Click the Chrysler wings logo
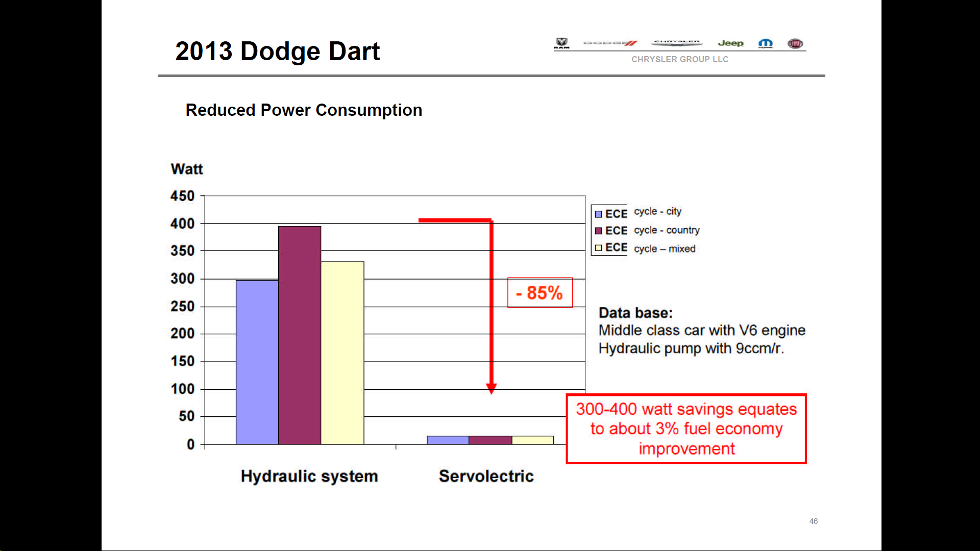The width and height of the screenshot is (980, 551). tap(677, 43)
